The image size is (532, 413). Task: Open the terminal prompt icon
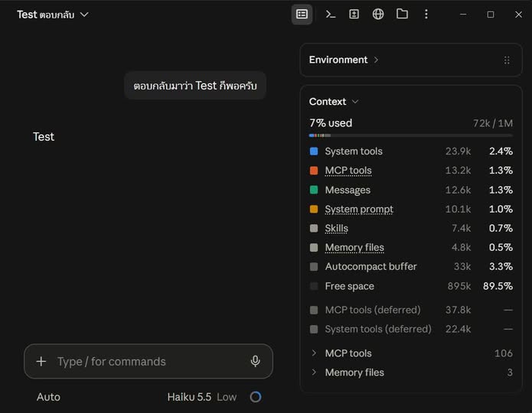[x=330, y=15]
